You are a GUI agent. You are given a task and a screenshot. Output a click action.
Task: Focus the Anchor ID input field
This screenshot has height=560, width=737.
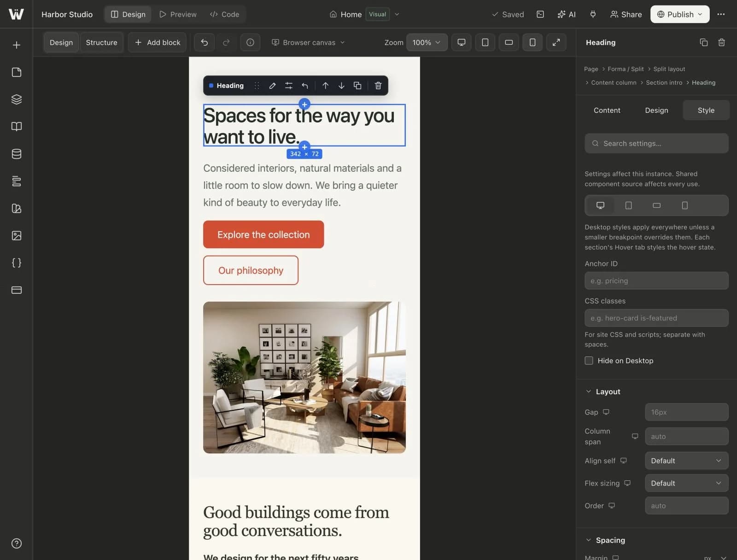656,280
